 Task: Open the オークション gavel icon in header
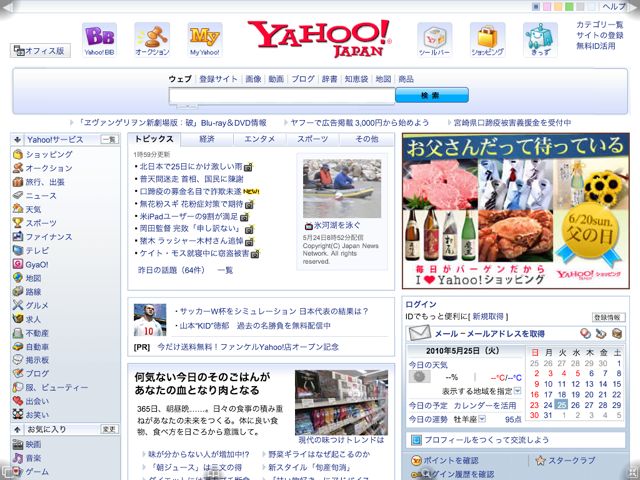152,40
